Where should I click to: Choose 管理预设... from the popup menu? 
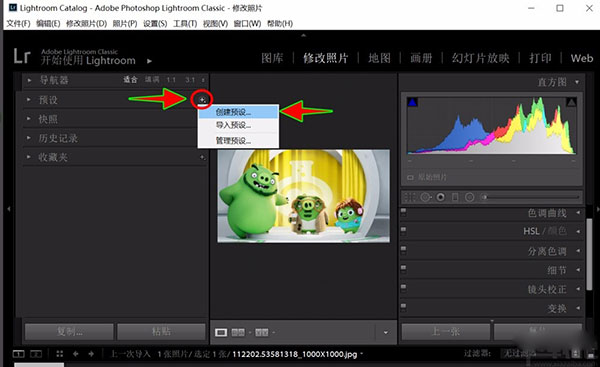(238, 140)
